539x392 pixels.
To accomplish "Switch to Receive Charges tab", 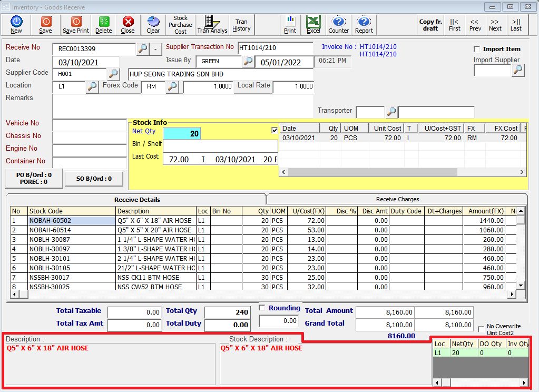I will click(397, 199).
